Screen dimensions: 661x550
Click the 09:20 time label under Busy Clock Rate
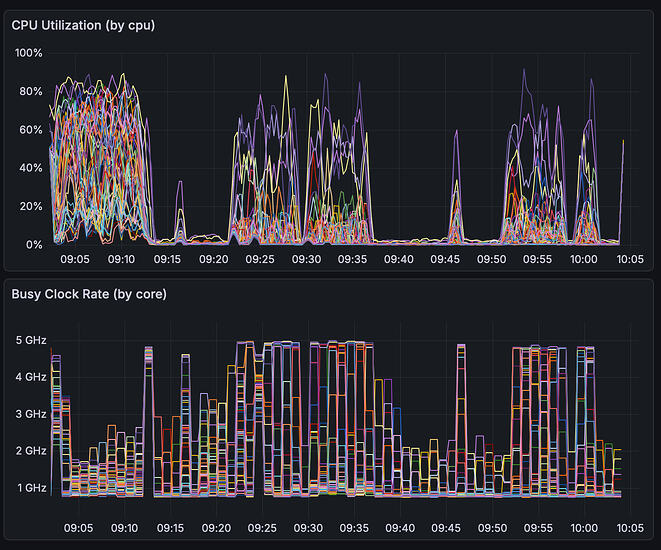tap(216, 528)
